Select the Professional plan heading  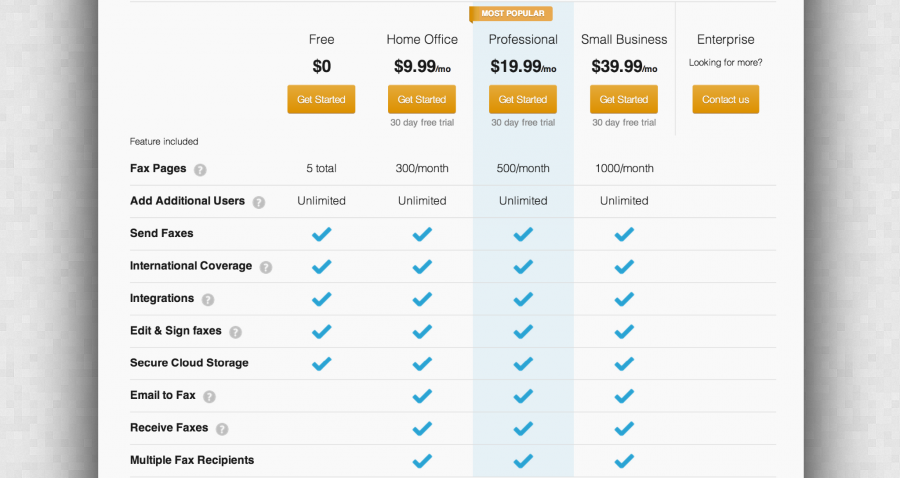pos(523,40)
